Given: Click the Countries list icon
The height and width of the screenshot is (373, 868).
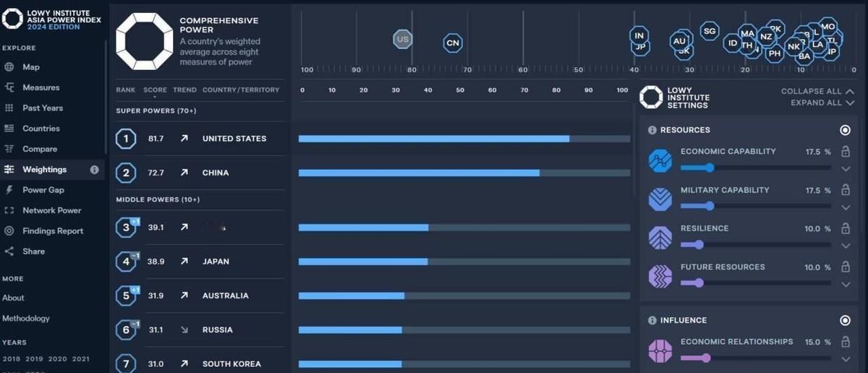Looking at the screenshot, I should point(9,129).
